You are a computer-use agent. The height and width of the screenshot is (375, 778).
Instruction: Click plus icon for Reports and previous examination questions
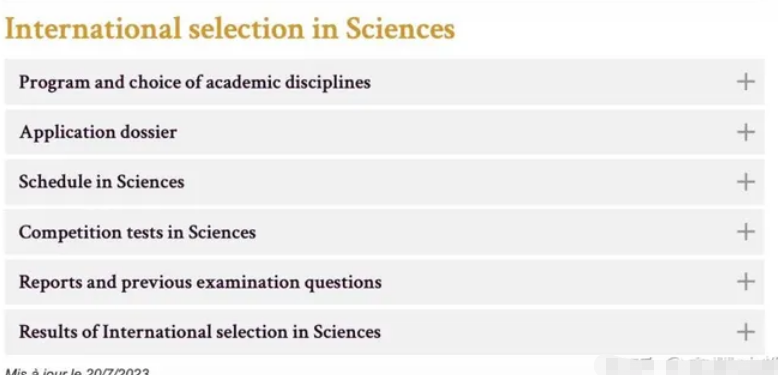tap(746, 282)
